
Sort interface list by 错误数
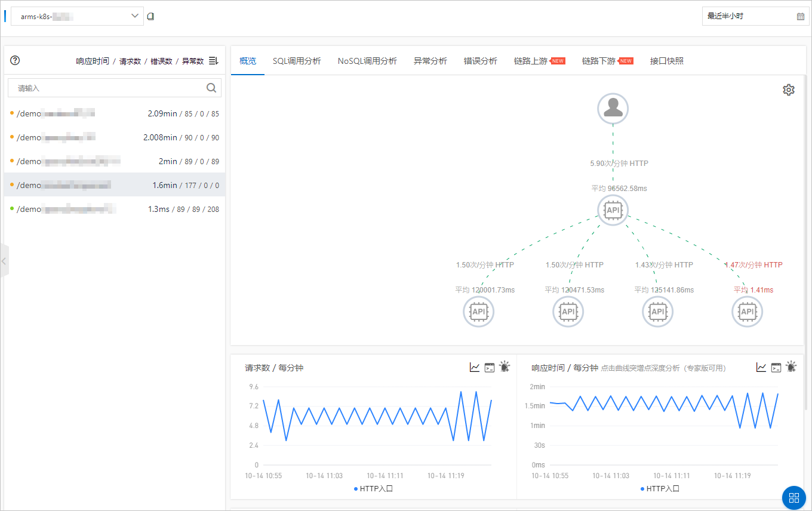[x=162, y=61]
